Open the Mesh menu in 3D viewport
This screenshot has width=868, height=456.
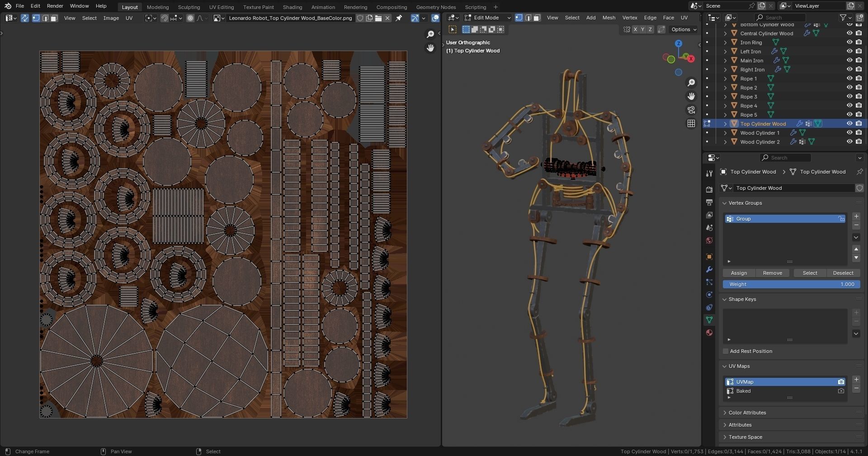point(609,18)
